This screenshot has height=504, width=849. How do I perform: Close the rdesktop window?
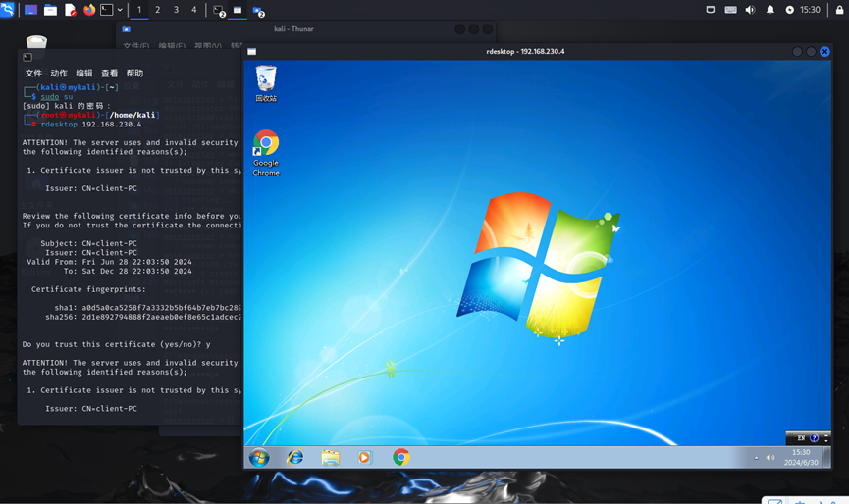tap(824, 51)
